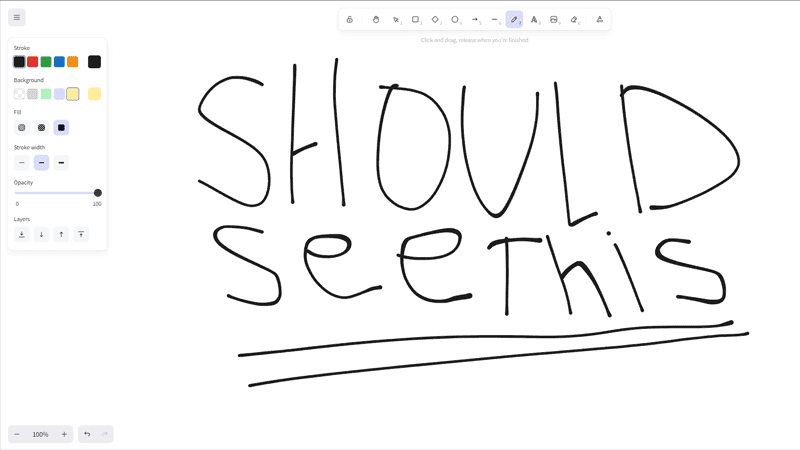
Task: Redo the last undone action
Action: click(x=105, y=434)
